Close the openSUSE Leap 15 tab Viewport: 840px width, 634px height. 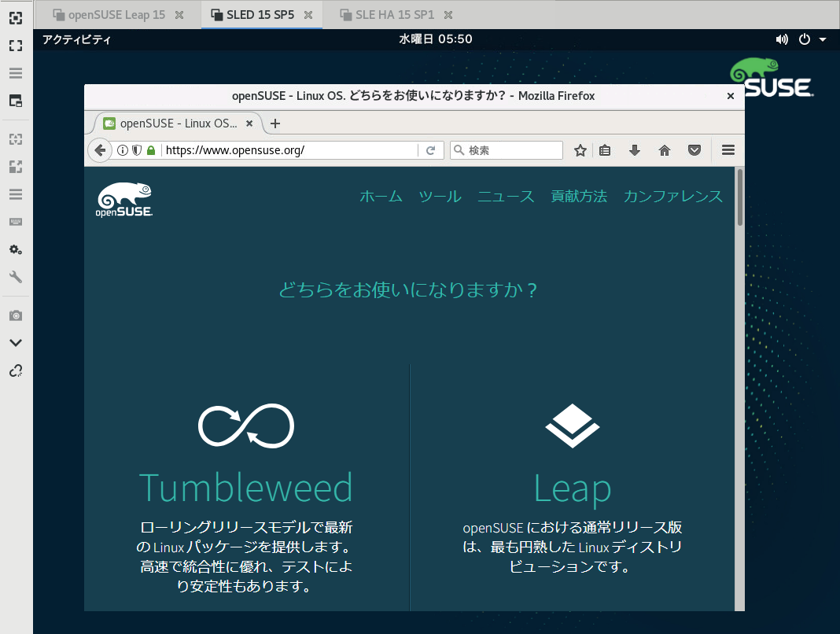click(x=179, y=15)
